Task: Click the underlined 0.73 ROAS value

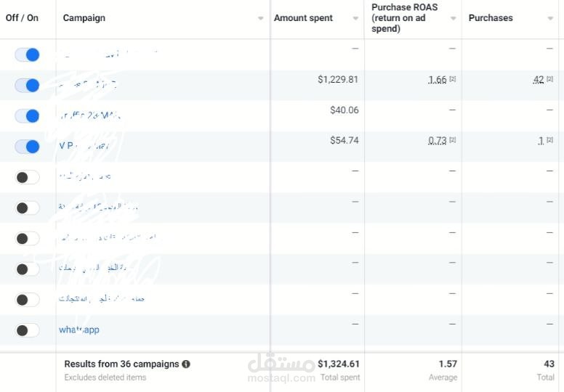Action: coord(438,141)
